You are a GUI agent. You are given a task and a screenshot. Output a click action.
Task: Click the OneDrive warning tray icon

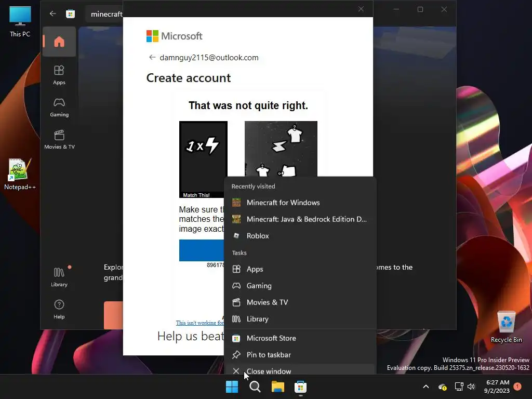[443, 387]
